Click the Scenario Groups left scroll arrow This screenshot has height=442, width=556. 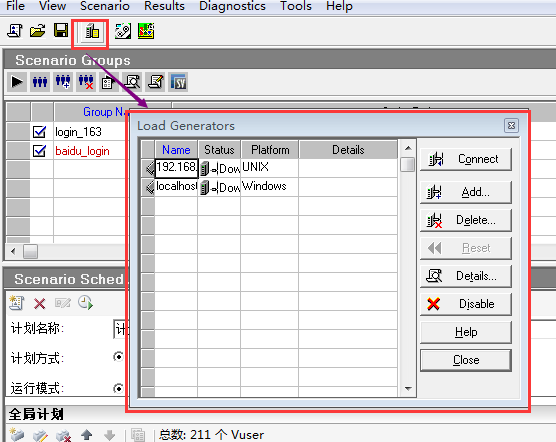pos(13,252)
